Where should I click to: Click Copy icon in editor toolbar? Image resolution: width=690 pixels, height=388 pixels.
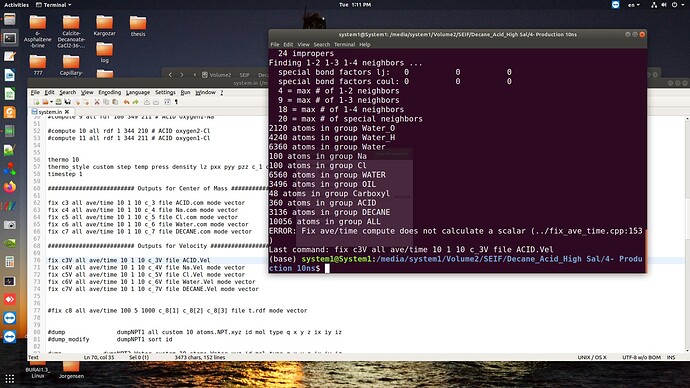coord(106,102)
